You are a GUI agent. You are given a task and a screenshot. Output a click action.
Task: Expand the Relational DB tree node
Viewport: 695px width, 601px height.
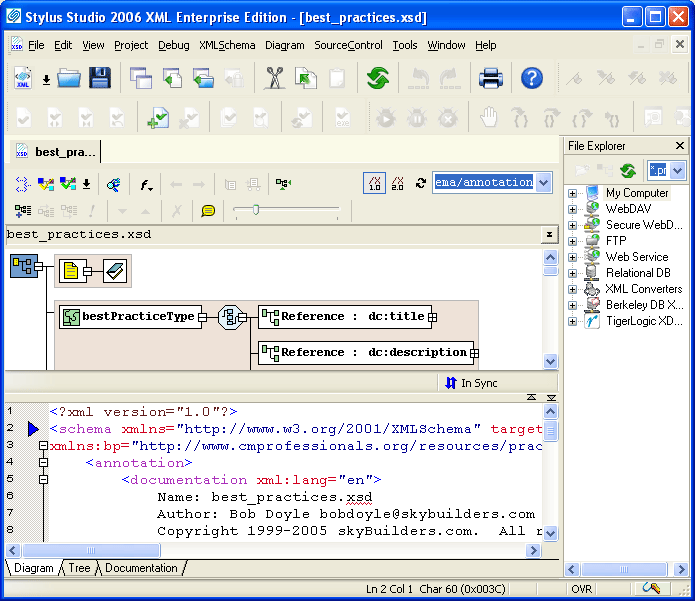(572, 273)
